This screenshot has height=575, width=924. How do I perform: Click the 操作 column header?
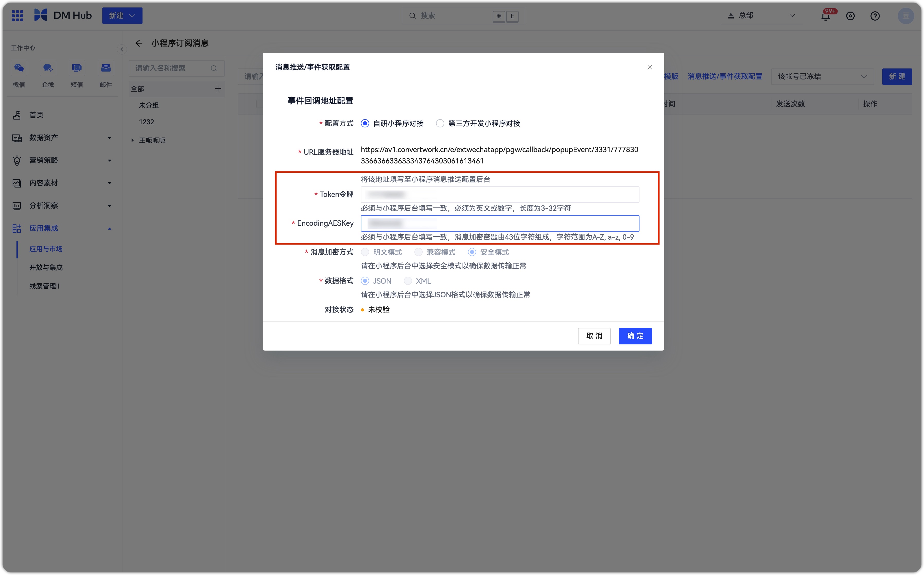(x=870, y=104)
